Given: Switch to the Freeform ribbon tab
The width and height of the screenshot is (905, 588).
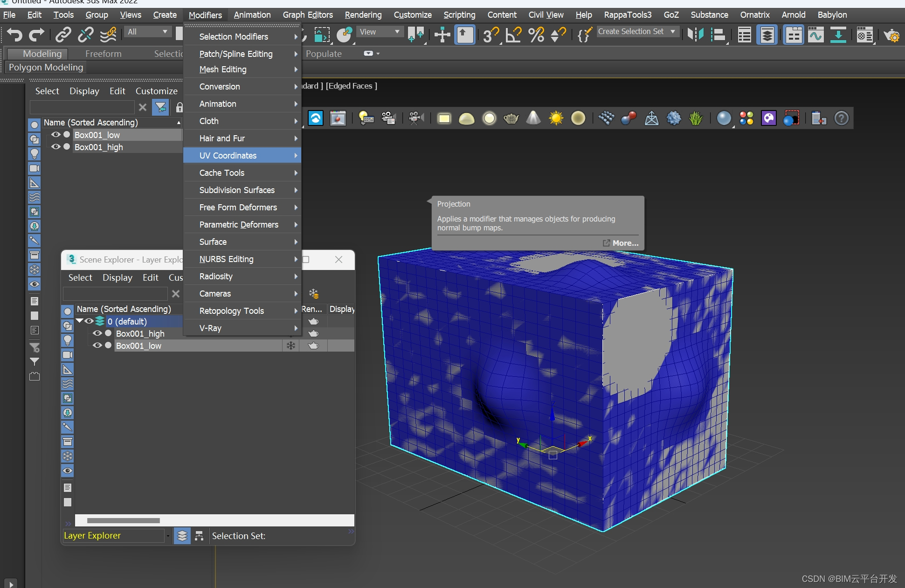Looking at the screenshot, I should pyautogui.click(x=104, y=54).
